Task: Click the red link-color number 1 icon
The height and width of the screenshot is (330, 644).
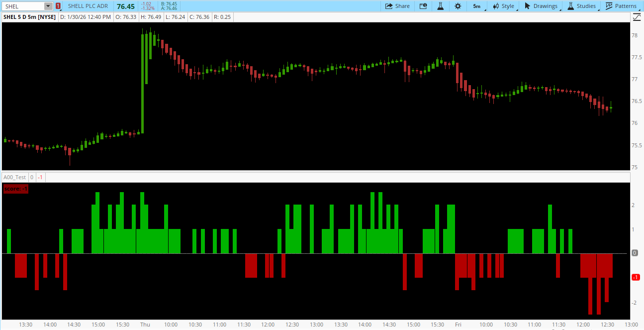Action: [x=58, y=6]
